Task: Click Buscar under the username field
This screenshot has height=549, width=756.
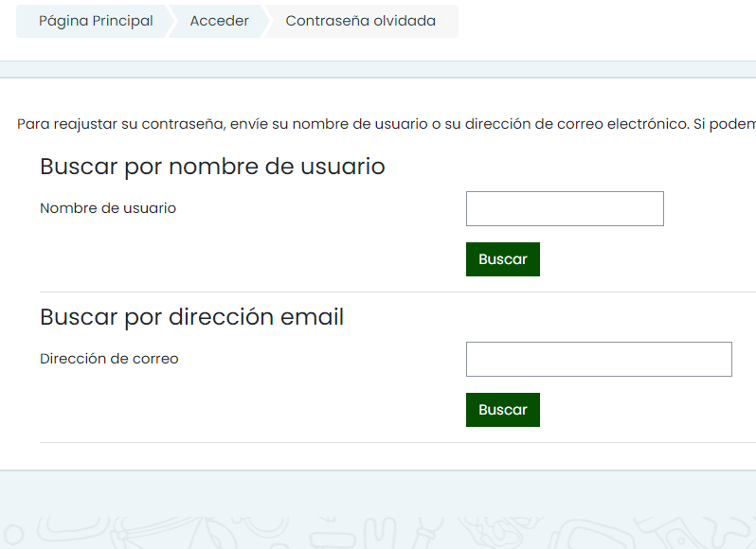Action: [x=503, y=259]
